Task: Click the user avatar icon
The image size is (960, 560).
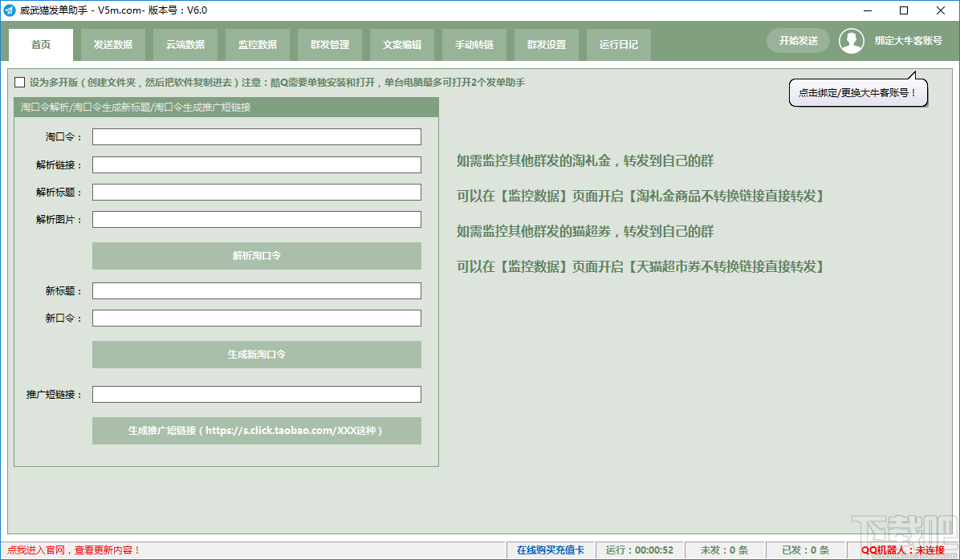Action: click(x=851, y=41)
